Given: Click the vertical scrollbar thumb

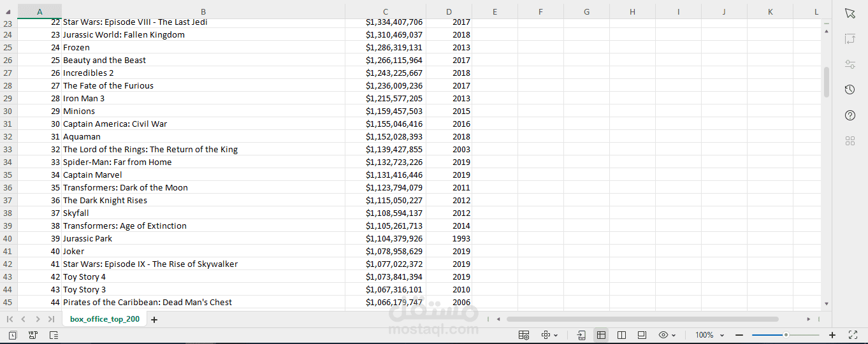Looking at the screenshot, I should (827, 82).
